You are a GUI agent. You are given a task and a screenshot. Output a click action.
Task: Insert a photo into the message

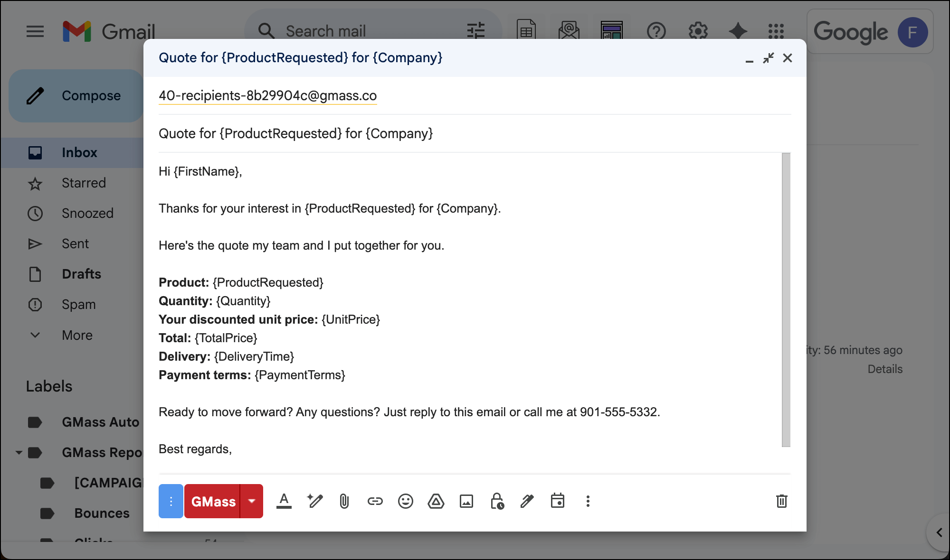point(466,501)
